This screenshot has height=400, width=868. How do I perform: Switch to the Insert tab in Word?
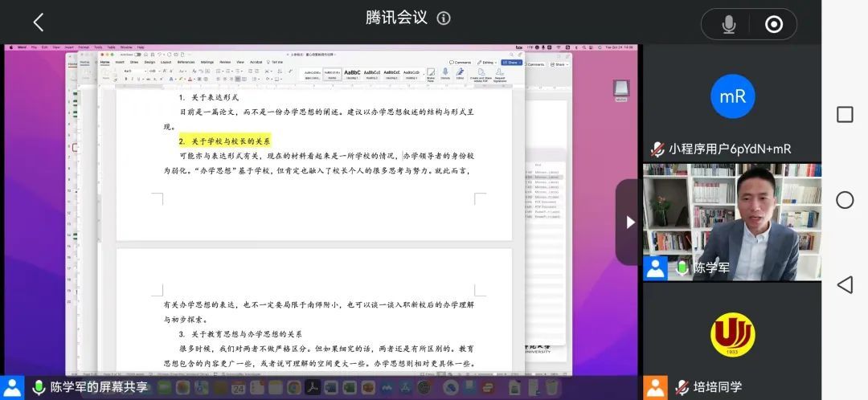point(120,62)
